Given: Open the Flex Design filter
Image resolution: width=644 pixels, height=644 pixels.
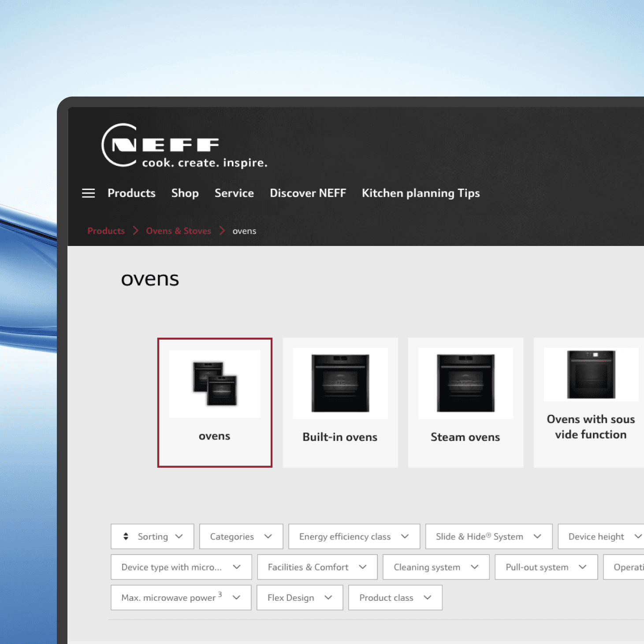Looking at the screenshot, I should point(299,598).
